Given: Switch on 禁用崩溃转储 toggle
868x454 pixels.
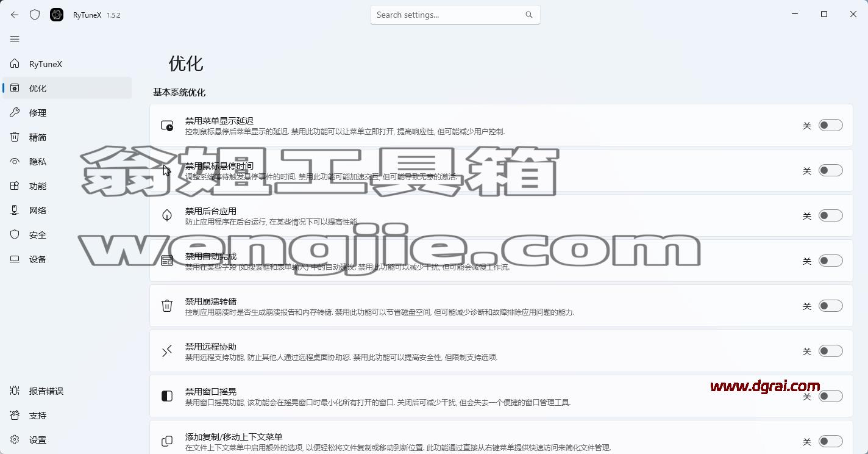Looking at the screenshot, I should pos(830,306).
